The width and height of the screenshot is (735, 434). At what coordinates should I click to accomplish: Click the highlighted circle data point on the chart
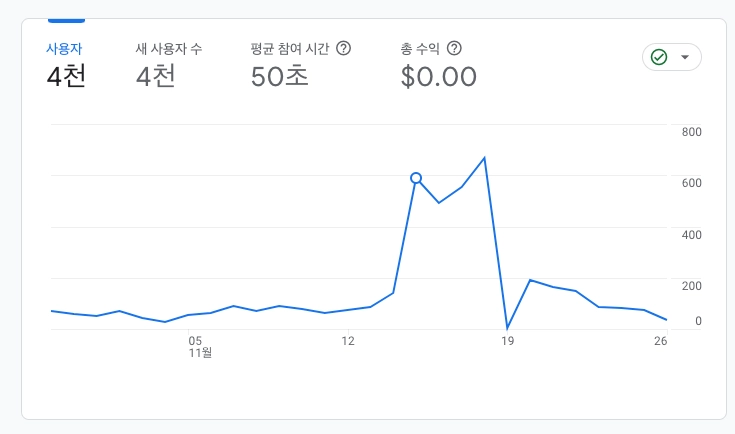point(416,178)
